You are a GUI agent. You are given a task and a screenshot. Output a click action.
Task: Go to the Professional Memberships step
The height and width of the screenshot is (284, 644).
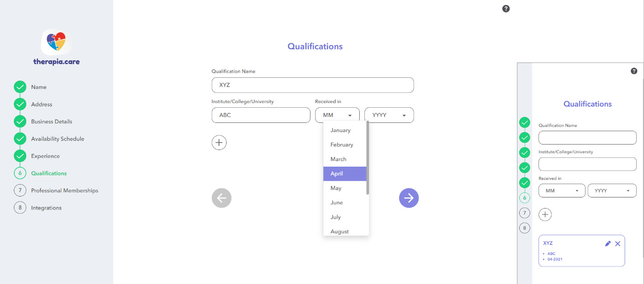(x=64, y=191)
